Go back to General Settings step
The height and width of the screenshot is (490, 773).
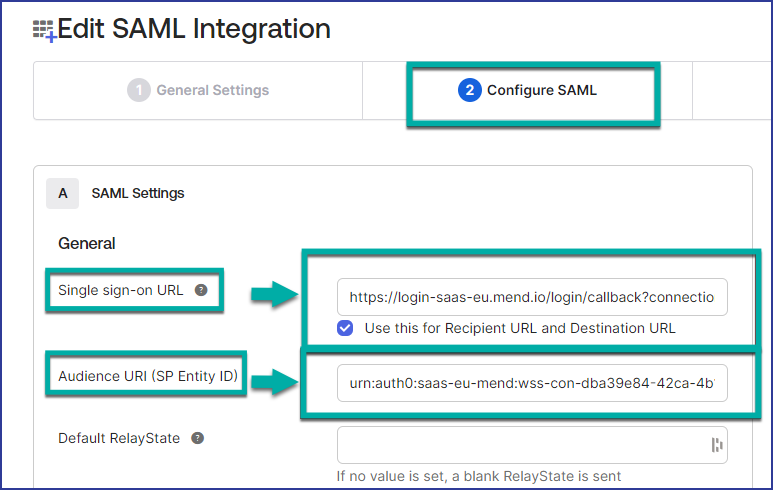(x=198, y=90)
